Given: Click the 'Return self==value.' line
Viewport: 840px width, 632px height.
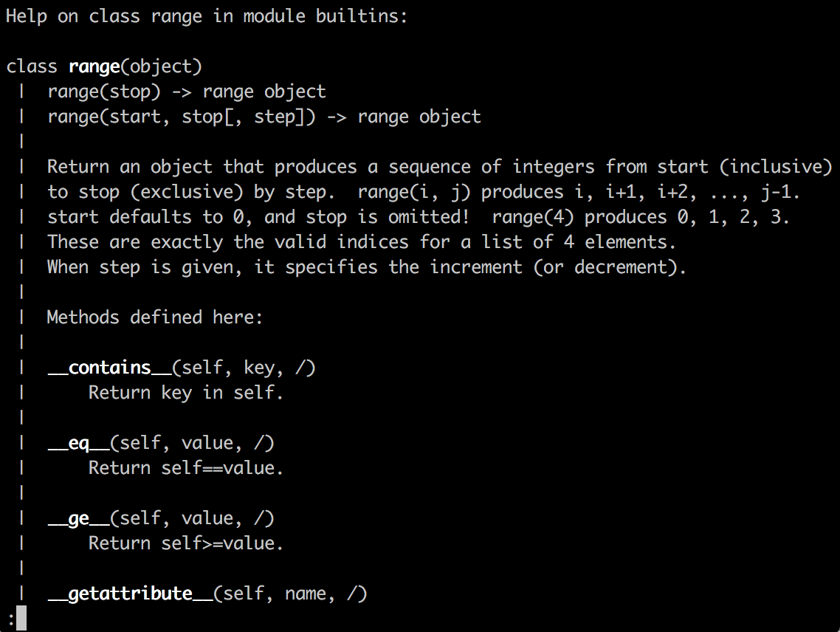Looking at the screenshot, I should point(186,468).
